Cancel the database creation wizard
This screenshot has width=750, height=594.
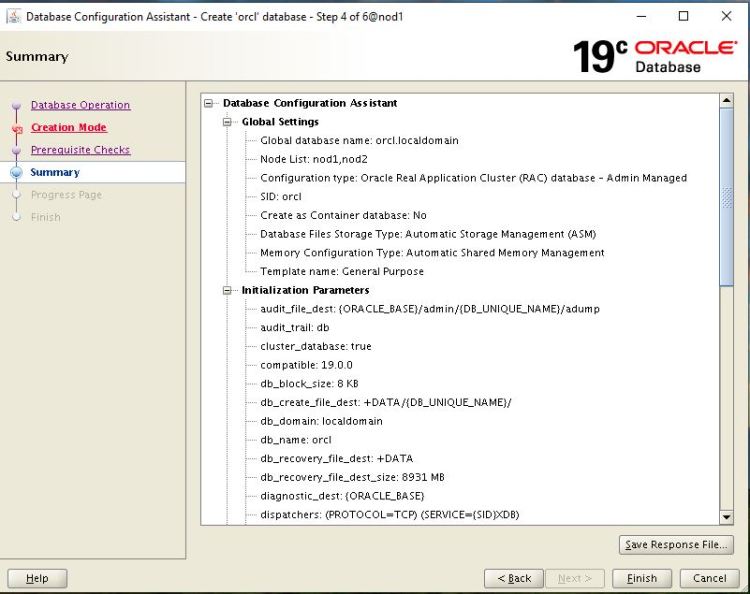(709, 578)
